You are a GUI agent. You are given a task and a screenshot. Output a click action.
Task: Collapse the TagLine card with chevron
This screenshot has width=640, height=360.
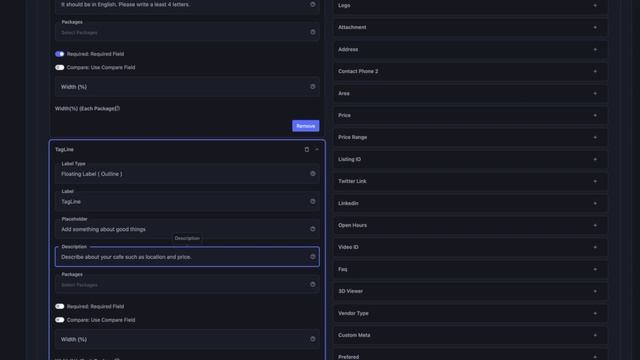point(317,149)
